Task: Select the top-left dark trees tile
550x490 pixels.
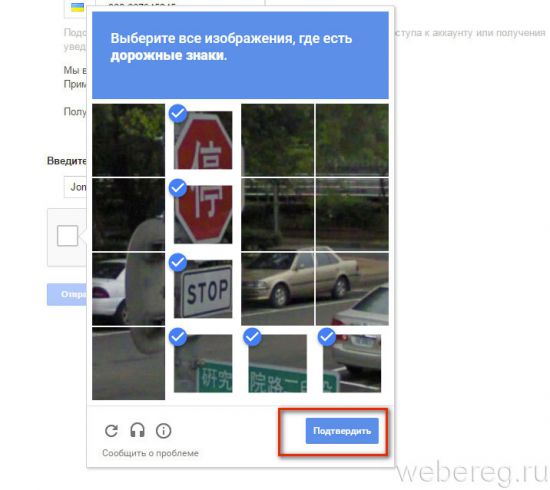Action: pyautogui.click(x=128, y=140)
